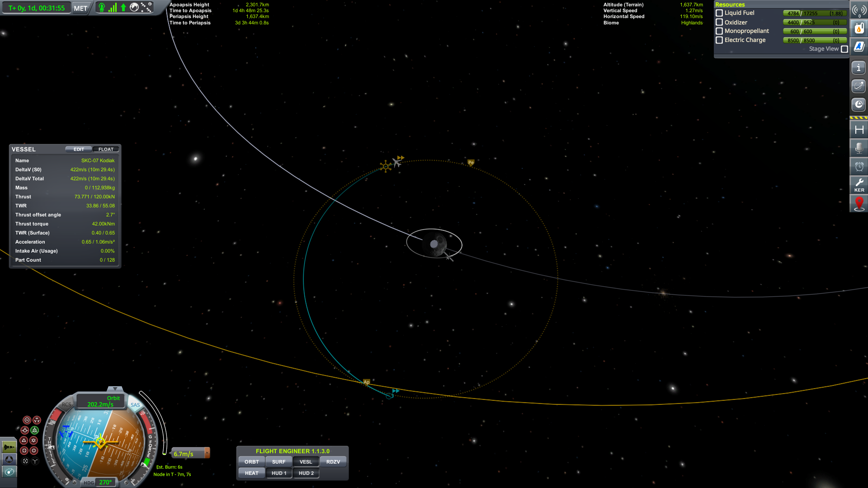Viewport: 868px width, 488px height.
Task: Click the antenna signal icon showing 0
Action: (859, 10)
